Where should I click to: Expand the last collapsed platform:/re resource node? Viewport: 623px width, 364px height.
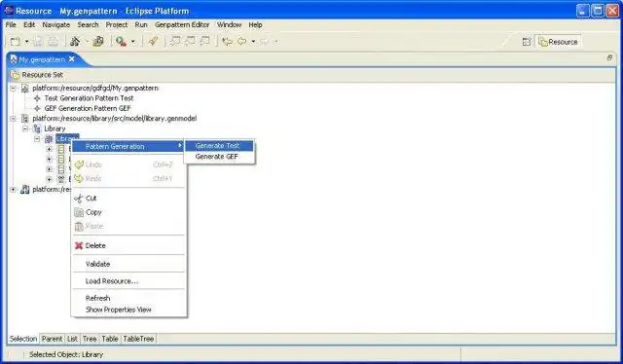tap(13, 190)
